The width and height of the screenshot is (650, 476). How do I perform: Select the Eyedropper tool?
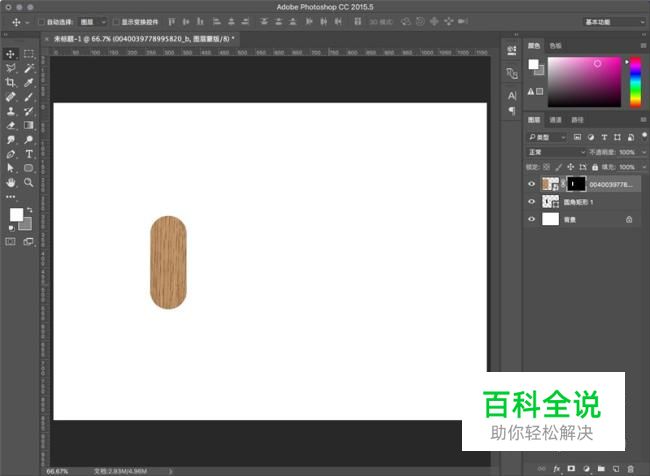[x=29, y=83]
